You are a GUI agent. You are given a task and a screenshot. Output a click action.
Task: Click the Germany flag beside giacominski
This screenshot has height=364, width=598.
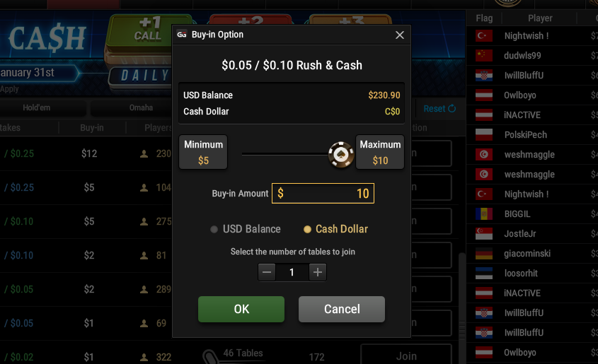click(x=483, y=254)
